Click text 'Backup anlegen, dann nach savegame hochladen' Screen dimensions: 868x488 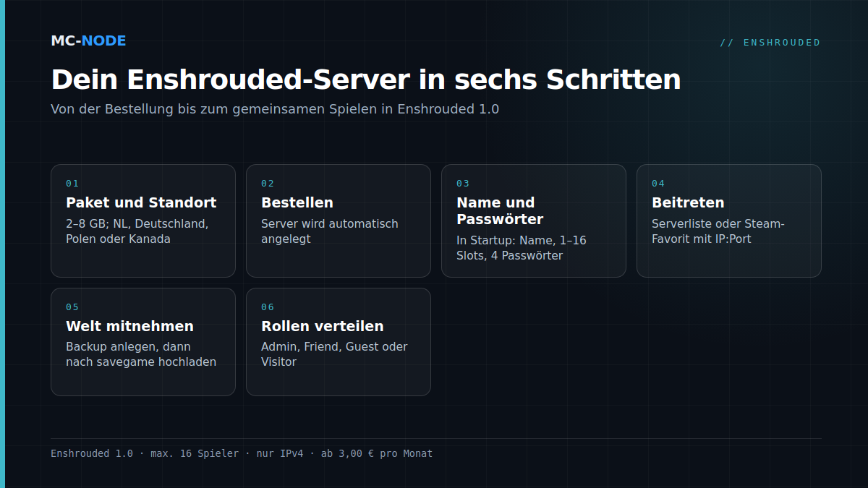click(x=141, y=354)
